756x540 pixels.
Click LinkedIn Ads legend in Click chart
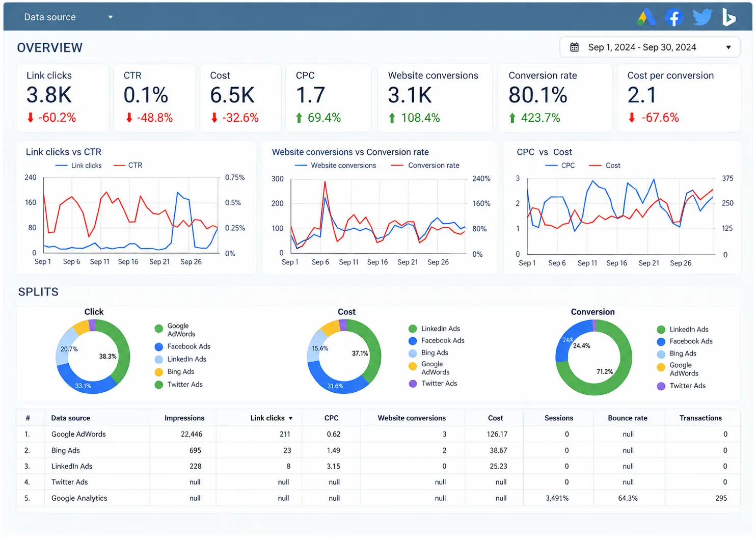coord(180,360)
